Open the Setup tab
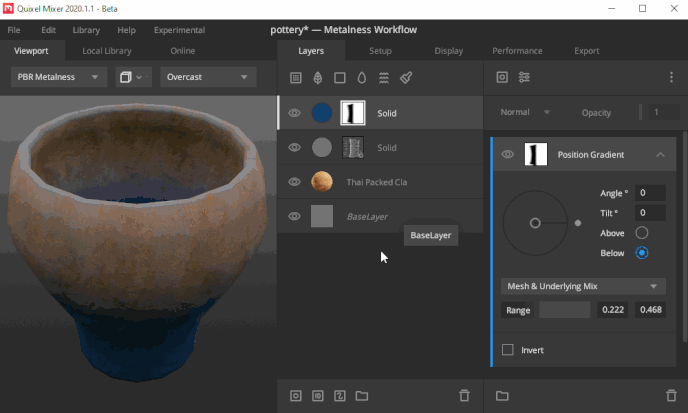688x413 pixels. point(380,50)
